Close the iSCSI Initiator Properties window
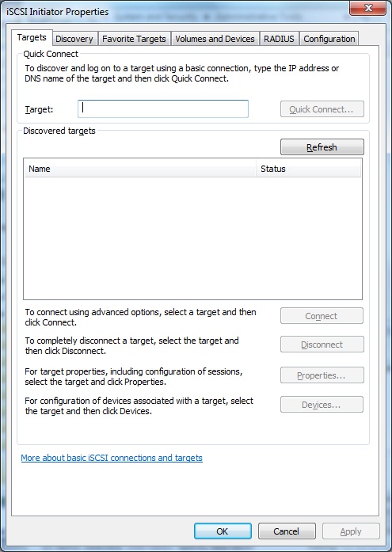 coord(367,8)
